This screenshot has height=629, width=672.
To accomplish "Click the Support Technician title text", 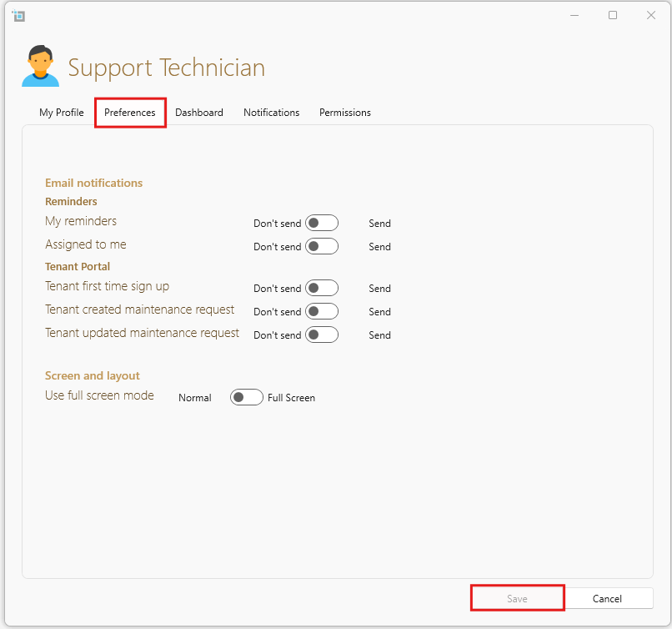I will 167,68.
